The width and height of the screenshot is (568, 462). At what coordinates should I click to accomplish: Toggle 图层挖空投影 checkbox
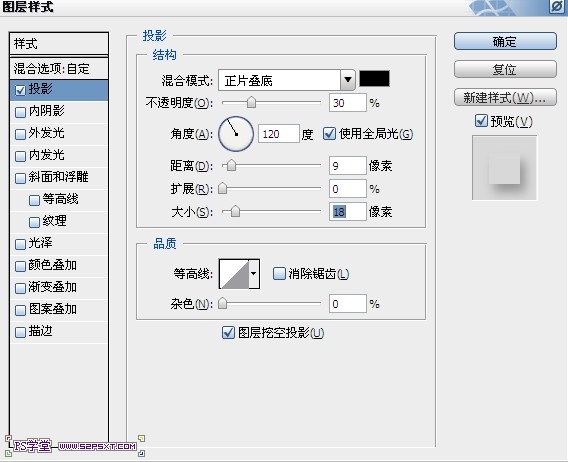click(x=228, y=332)
